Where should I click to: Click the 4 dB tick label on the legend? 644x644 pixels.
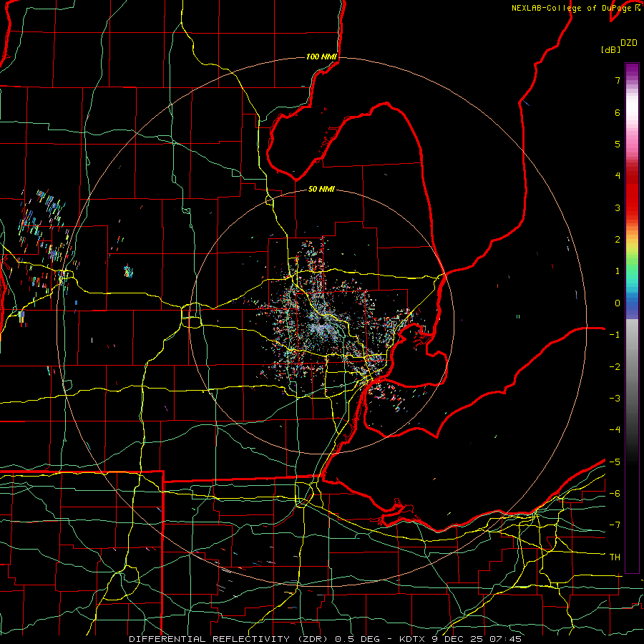click(618, 176)
